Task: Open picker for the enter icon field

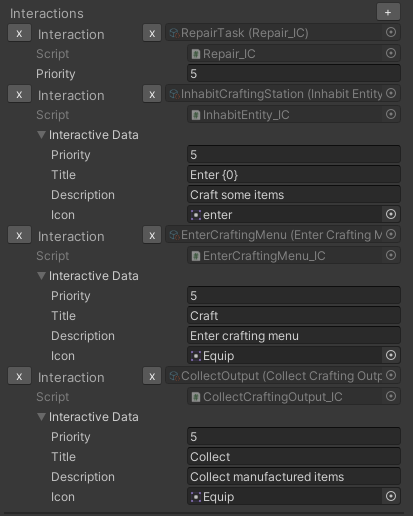Action: pos(391,214)
